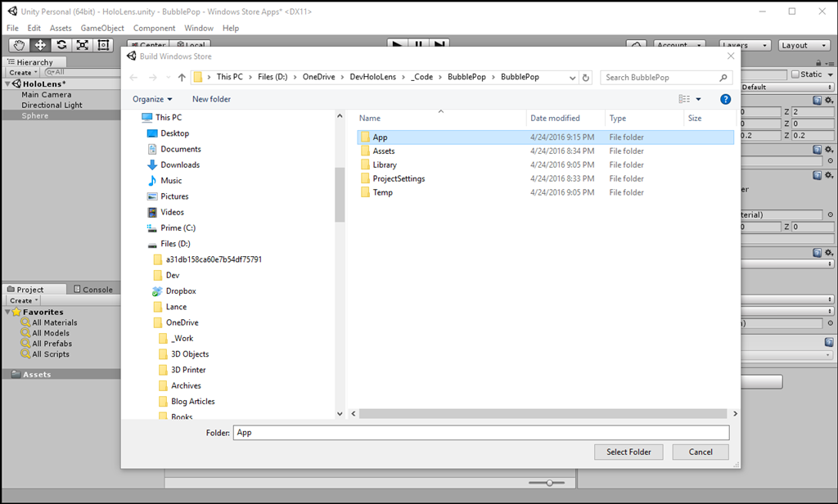This screenshot has height=504, width=838.
Task: Open the GameObject menu
Action: (102, 29)
